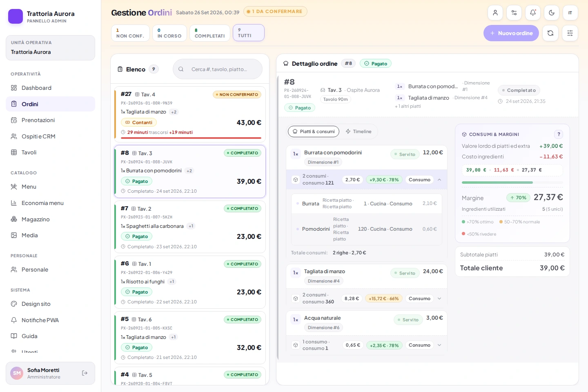Switch to Timeline view
The height and width of the screenshot is (392, 588).
point(359,131)
